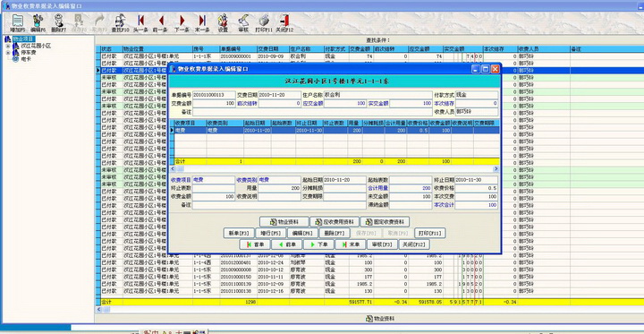Click the 关闭F12 exit toolbar icon
This screenshot has width=644, height=334.
(x=284, y=23)
